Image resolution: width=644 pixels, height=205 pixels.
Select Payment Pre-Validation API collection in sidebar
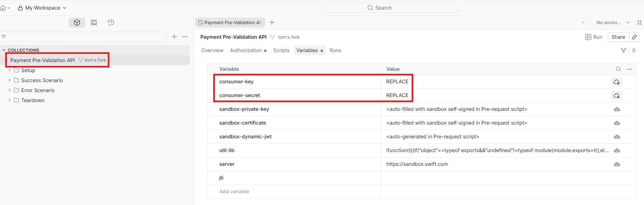point(42,60)
